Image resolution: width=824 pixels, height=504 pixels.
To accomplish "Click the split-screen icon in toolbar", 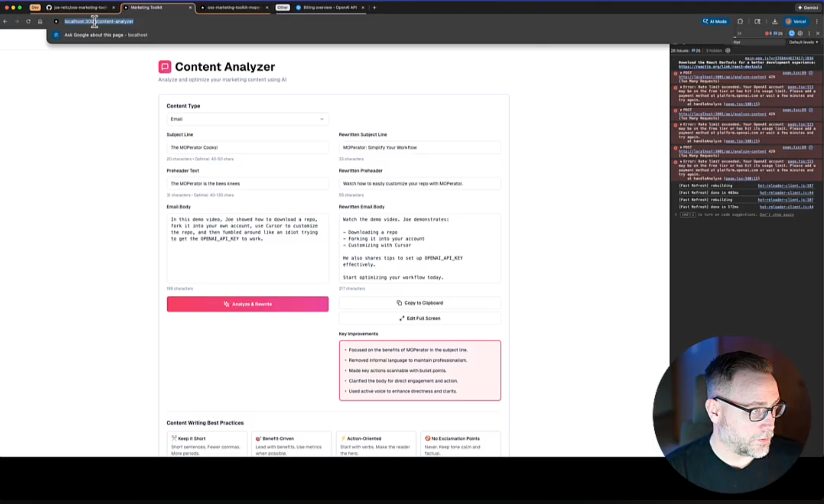I will [x=758, y=21].
